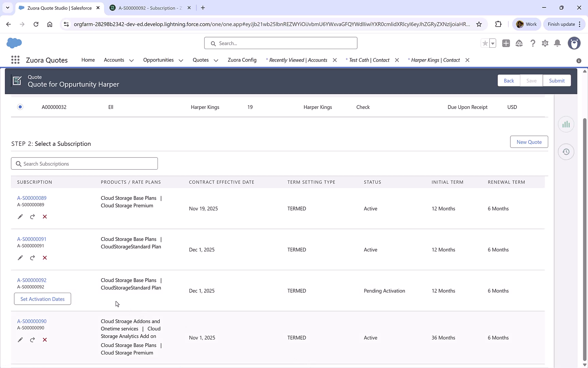Open the metrics bar chart side panel icon
Screen dimensions: 588x368
566,124
